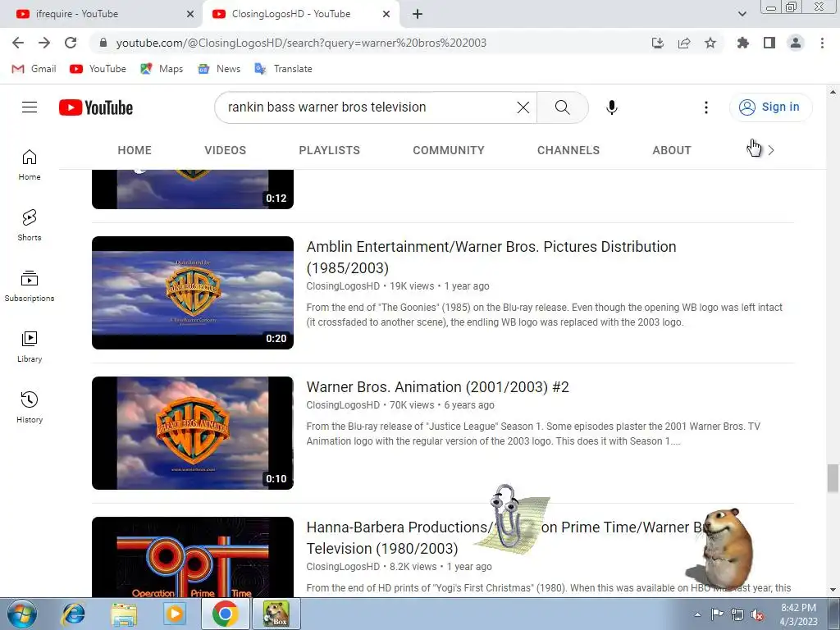
Task: Open the Gmail bookmark
Action: pyautogui.click(x=34, y=69)
